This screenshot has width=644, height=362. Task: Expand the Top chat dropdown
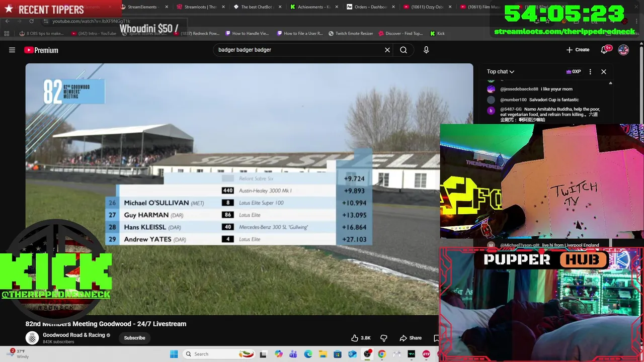[x=501, y=71]
